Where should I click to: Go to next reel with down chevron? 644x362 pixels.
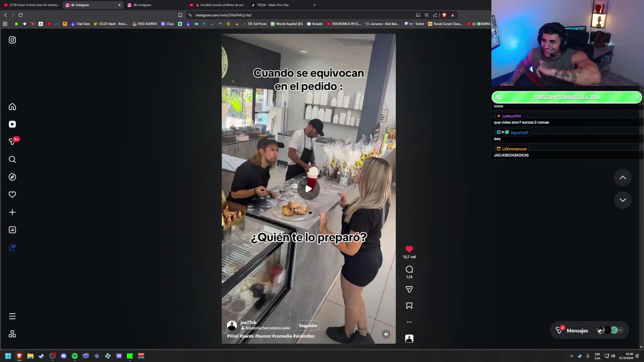[x=622, y=200]
